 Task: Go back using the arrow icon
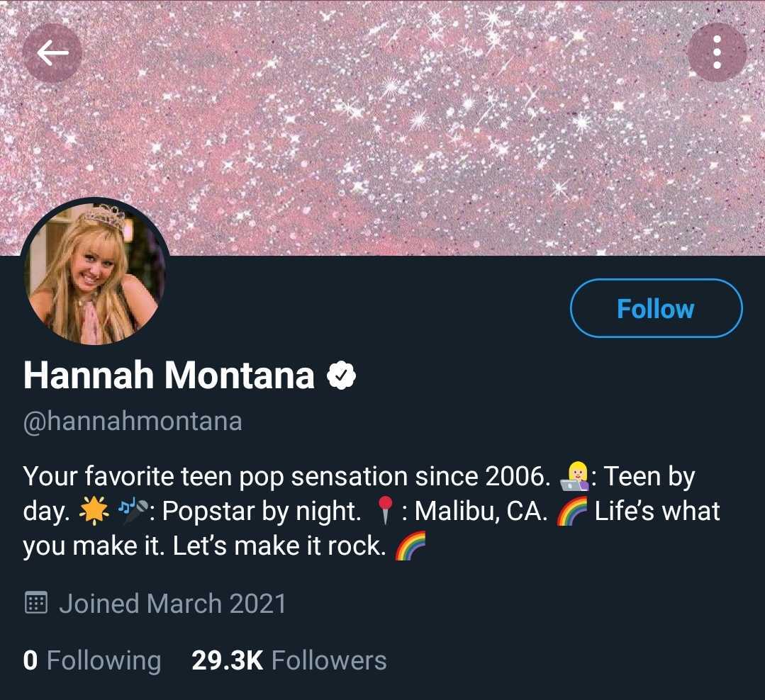(x=52, y=53)
